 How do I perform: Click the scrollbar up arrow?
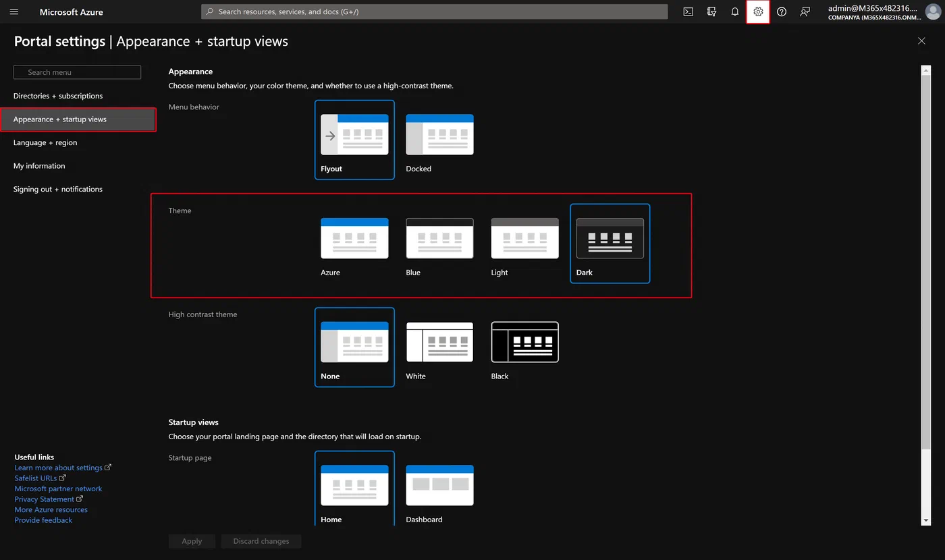pos(926,69)
